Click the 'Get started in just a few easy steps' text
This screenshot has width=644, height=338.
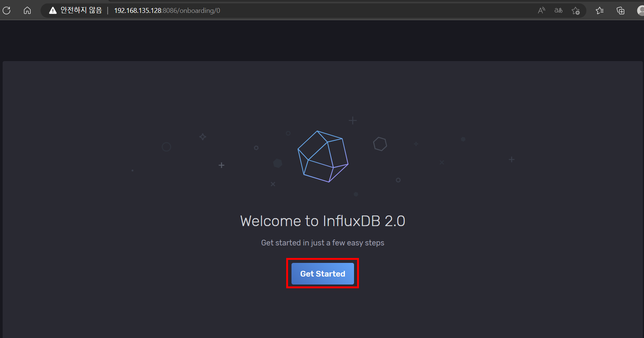(323, 243)
